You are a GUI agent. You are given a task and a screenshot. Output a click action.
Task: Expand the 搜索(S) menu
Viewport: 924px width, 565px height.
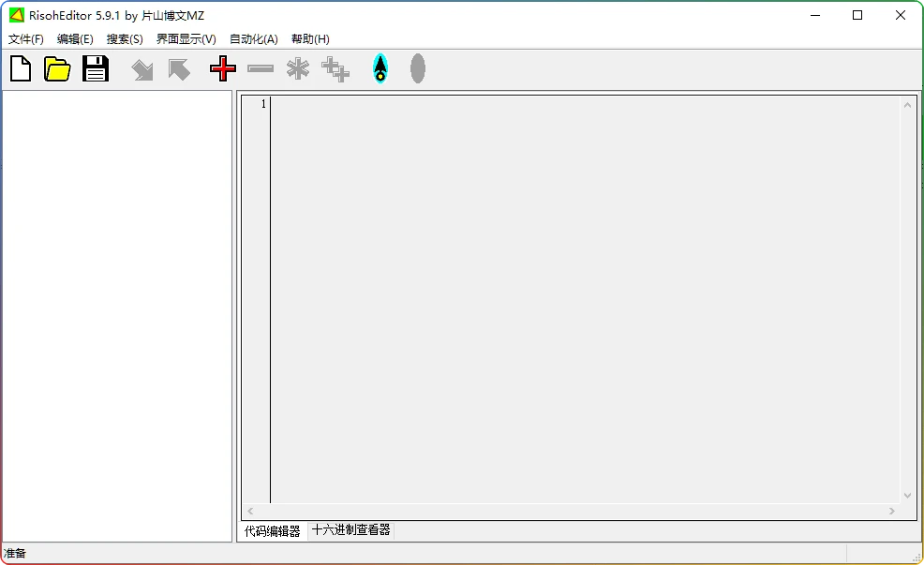click(x=125, y=39)
